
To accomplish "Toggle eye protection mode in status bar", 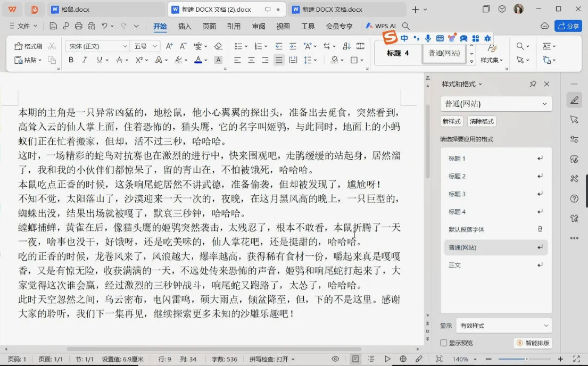I will [335, 359].
